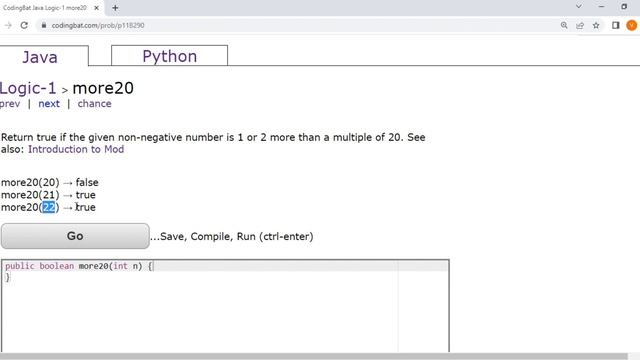
Task: Click the Save, Compile, Run hint text
Action: 232,236
